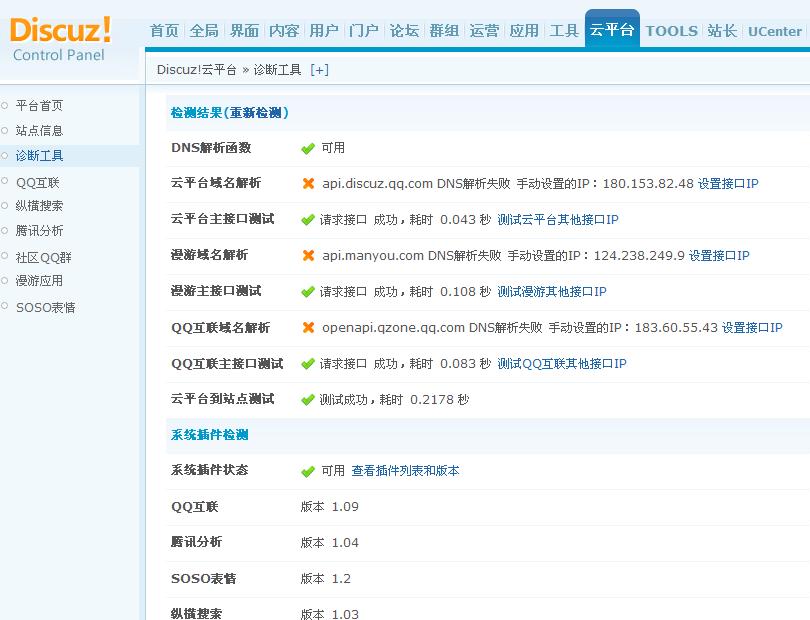Click orange X icon beside openapi.qzone.qq.com

tap(308, 328)
